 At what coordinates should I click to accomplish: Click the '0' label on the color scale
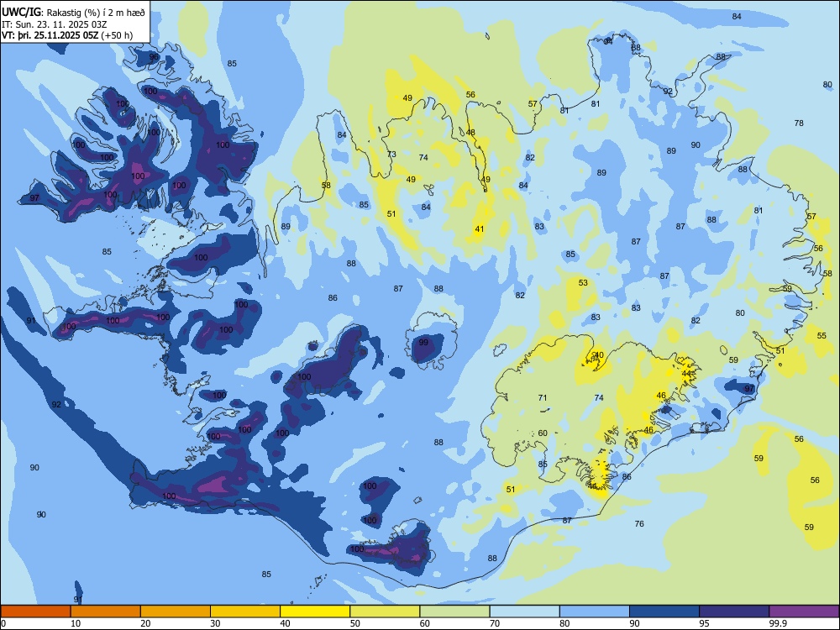click(x=3, y=623)
